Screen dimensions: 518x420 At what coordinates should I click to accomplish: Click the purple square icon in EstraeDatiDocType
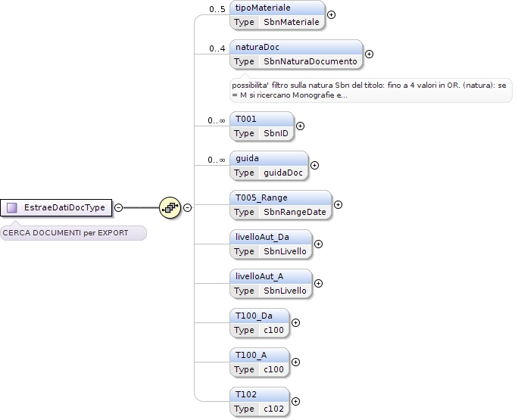12,207
